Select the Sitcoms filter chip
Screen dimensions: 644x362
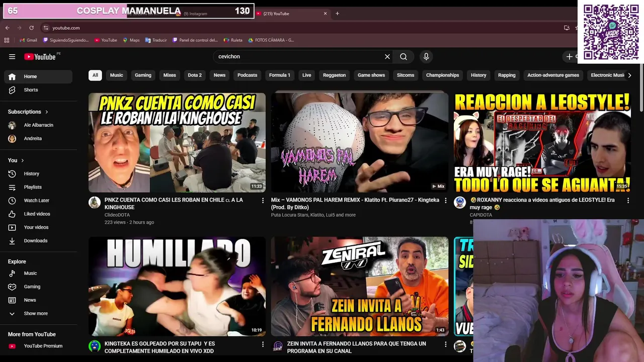(406, 75)
